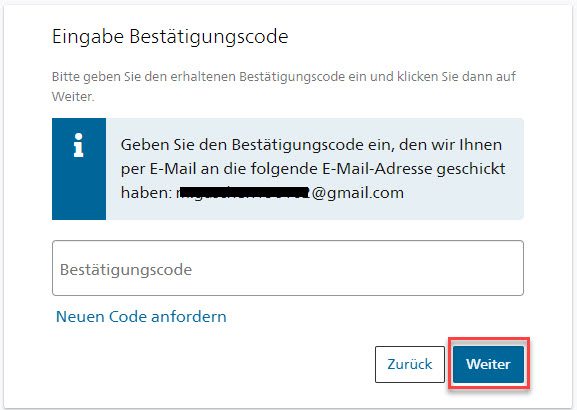Continue with the blue Weiter button

tap(488, 364)
